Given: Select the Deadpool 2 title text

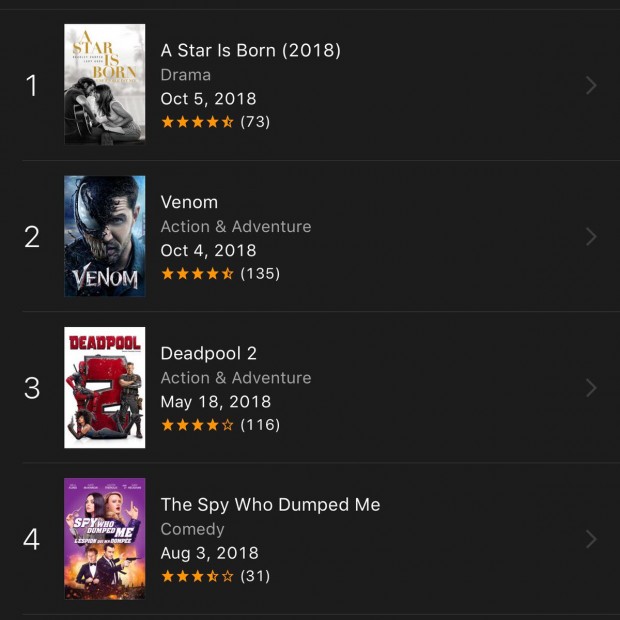Looking at the screenshot, I should 209,353.
